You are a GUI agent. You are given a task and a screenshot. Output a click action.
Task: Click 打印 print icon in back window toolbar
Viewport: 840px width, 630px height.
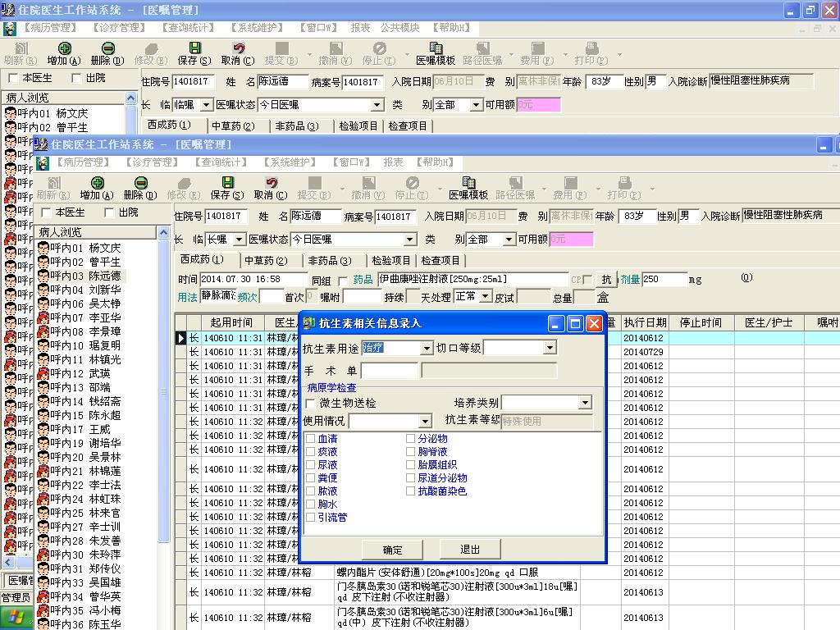[x=592, y=48]
